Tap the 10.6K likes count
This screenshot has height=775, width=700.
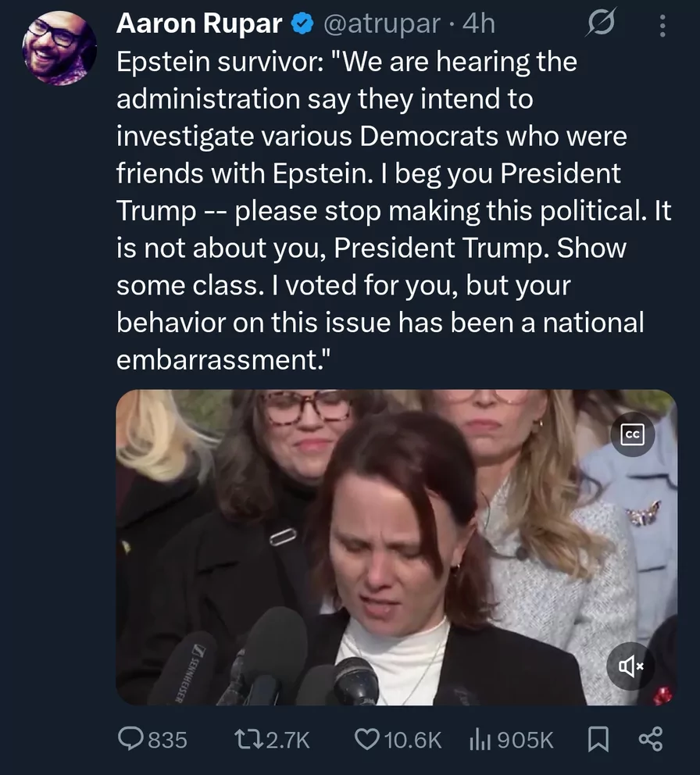coord(413,739)
